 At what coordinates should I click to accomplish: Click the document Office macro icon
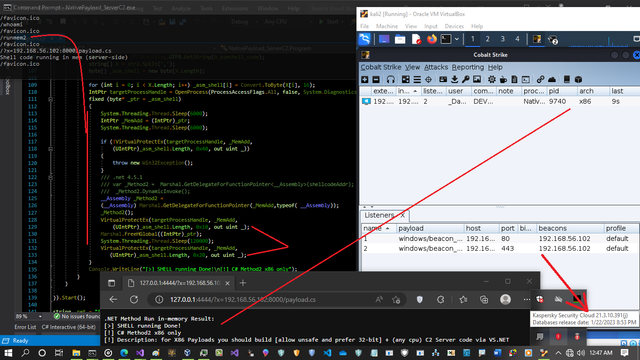point(514,80)
